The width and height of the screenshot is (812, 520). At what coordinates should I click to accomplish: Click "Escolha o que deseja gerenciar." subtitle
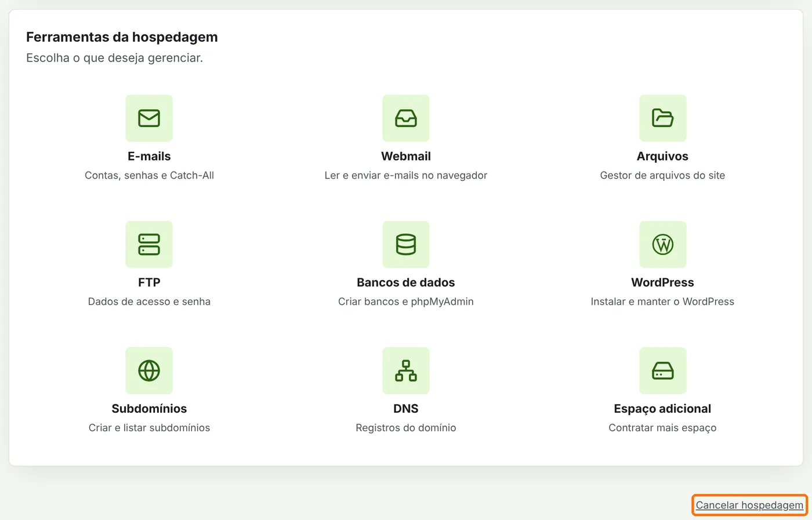pyautogui.click(x=114, y=58)
